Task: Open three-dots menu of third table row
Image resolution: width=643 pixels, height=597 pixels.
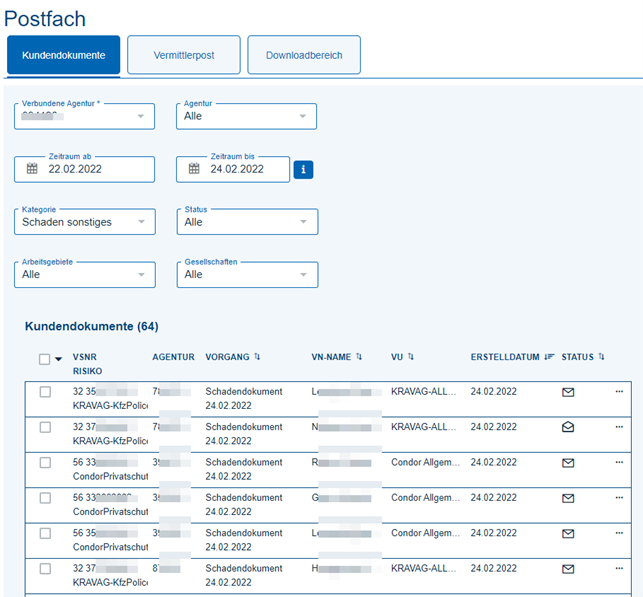Action: click(619, 462)
